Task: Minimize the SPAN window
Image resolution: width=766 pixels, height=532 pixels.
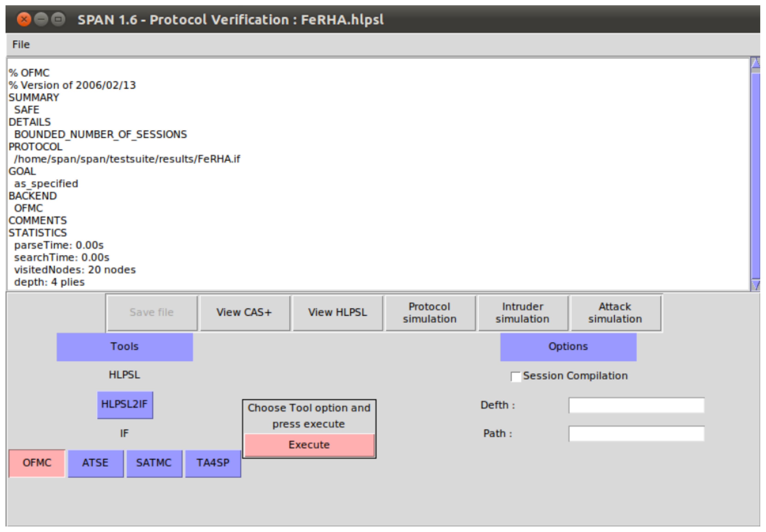Action: tap(41, 19)
